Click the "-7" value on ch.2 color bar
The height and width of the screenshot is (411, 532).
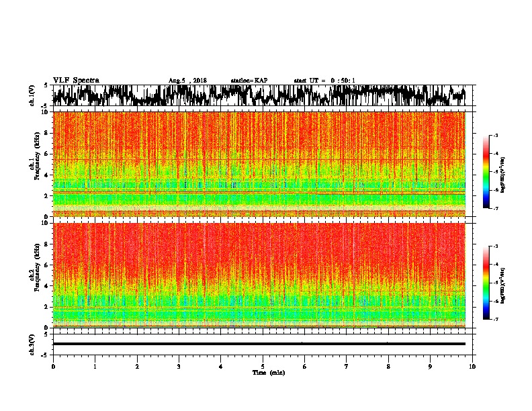pyautogui.click(x=495, y=320)
